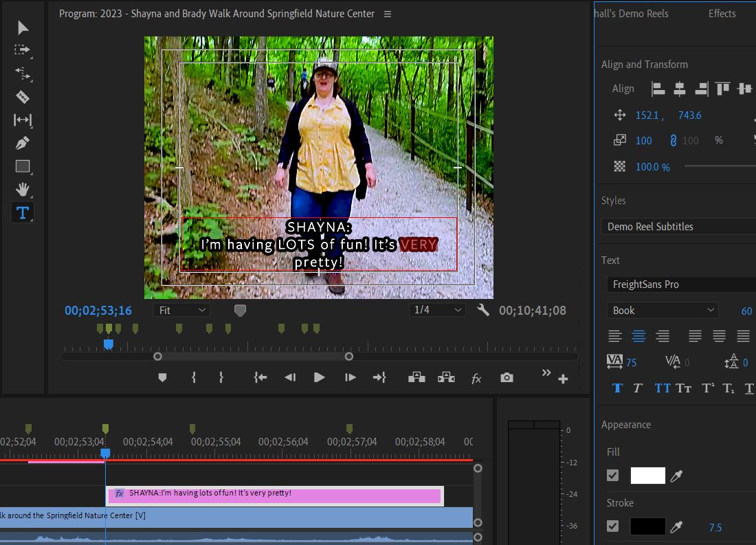Click the Extract button
756x545 pixels.
pos(446,377)
